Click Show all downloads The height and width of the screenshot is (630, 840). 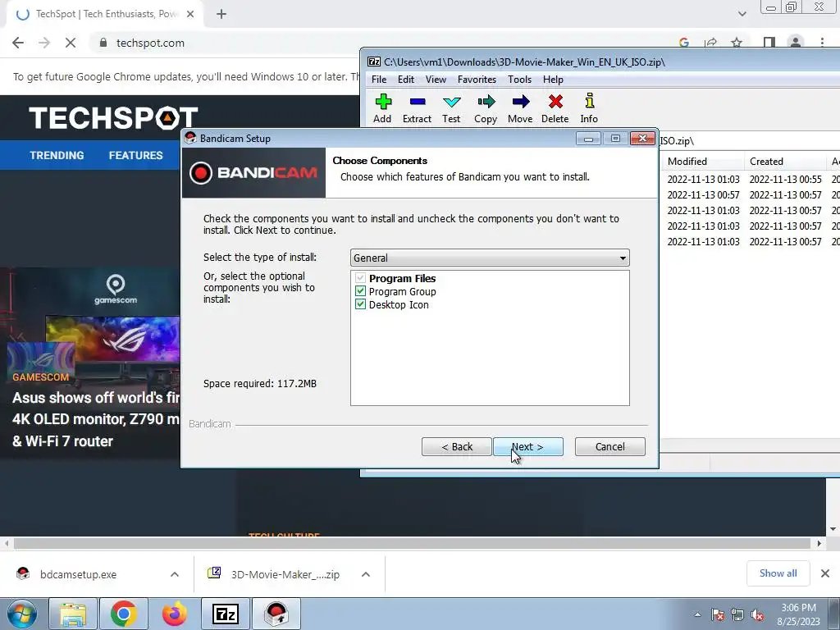(778, 573)
